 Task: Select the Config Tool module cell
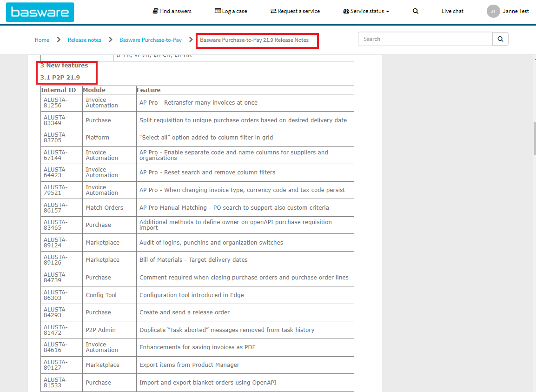click(x=109, y=295)
